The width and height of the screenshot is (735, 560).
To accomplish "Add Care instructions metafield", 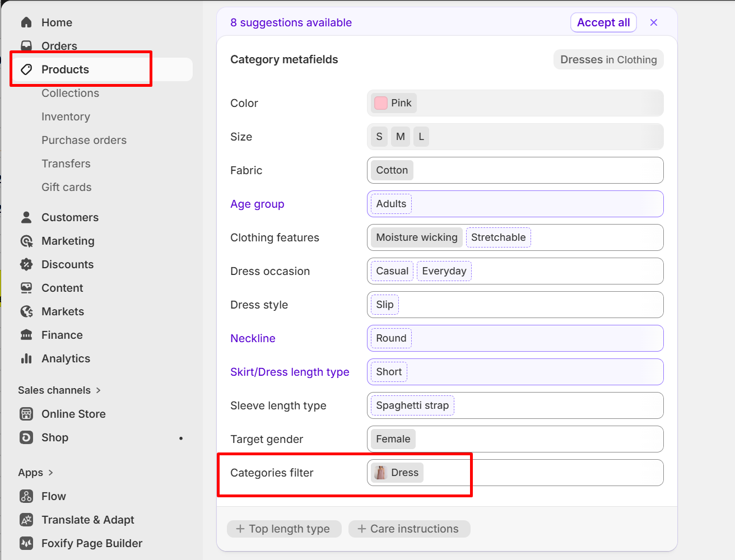I will pyautogui.click(x=409, y=529).
